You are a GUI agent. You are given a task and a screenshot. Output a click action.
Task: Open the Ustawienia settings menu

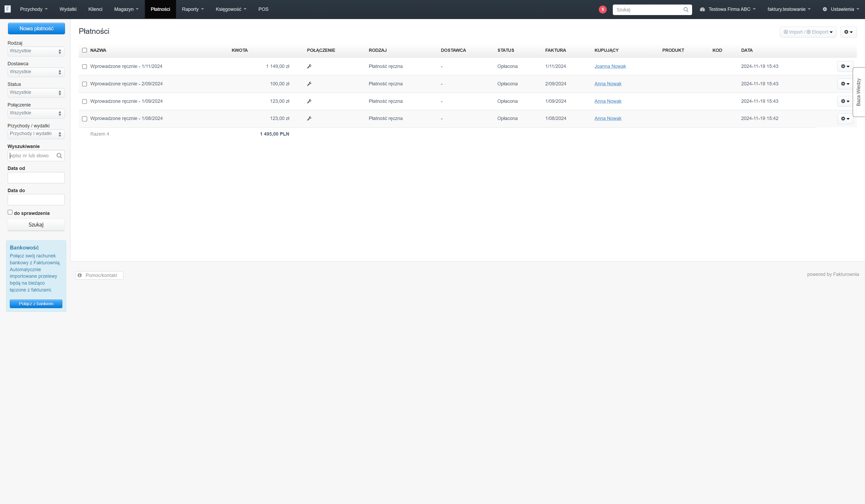point(841,9)
